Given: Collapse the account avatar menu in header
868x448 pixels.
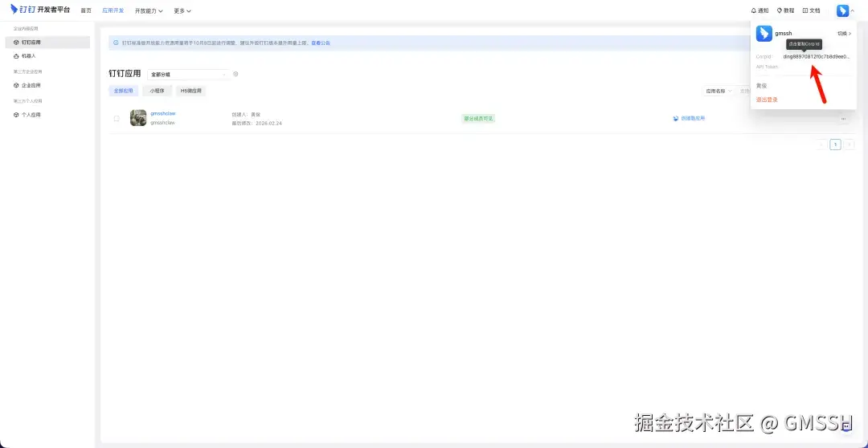Looking at the screenshot, I should click(845, 10).
